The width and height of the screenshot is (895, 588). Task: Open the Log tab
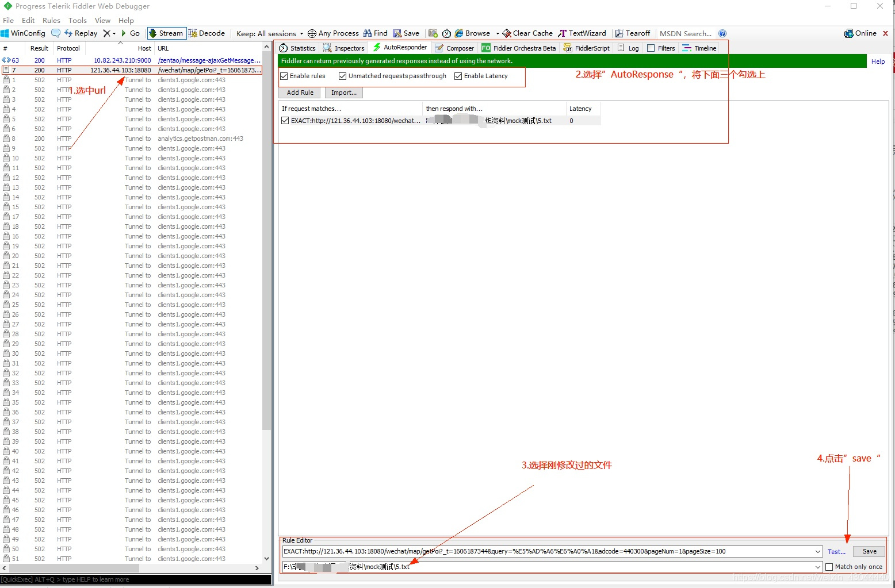click(x=628, y=48)
